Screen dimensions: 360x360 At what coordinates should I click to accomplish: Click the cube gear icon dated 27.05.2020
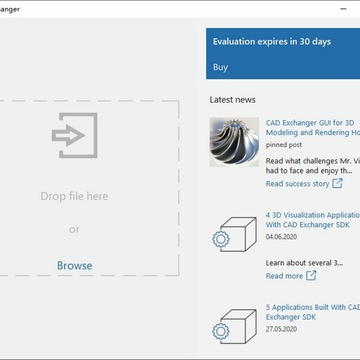pyautogui.click(x=234, y=326)
